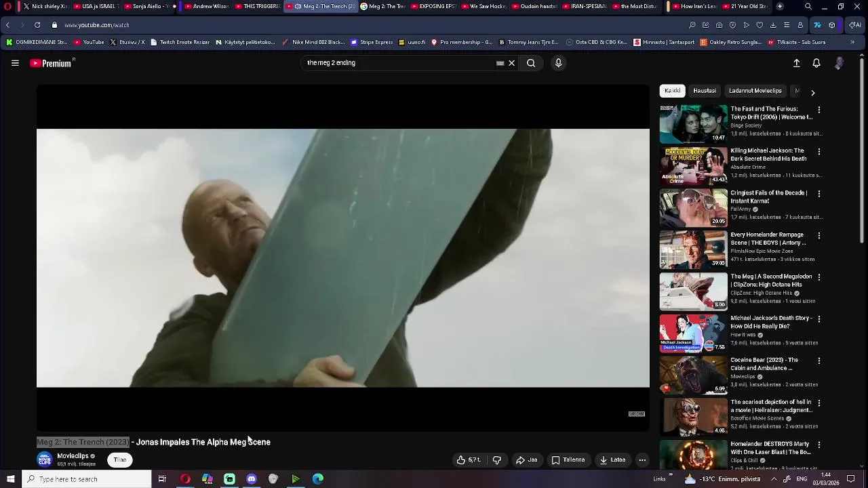This screenshot has width=868, height=488.
Task: Open the 'Oakley Retro Sungla...' bookmark
Action: click(x=730, y=42)
